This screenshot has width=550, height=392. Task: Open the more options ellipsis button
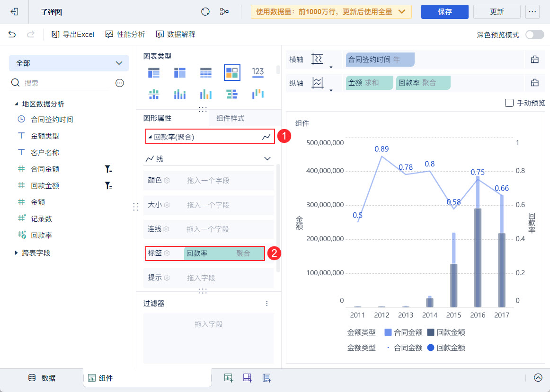pos(532,12)
